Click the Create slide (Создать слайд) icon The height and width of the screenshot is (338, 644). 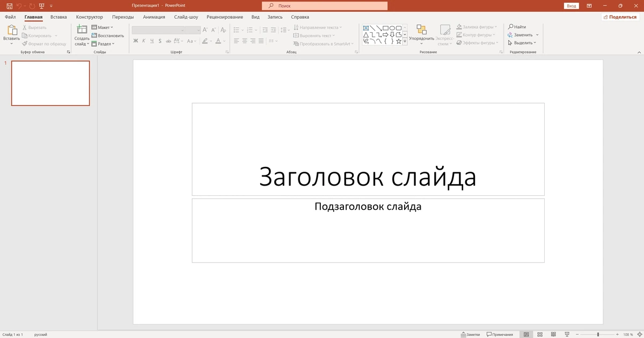pyautogui.click(x=82, y=30)
